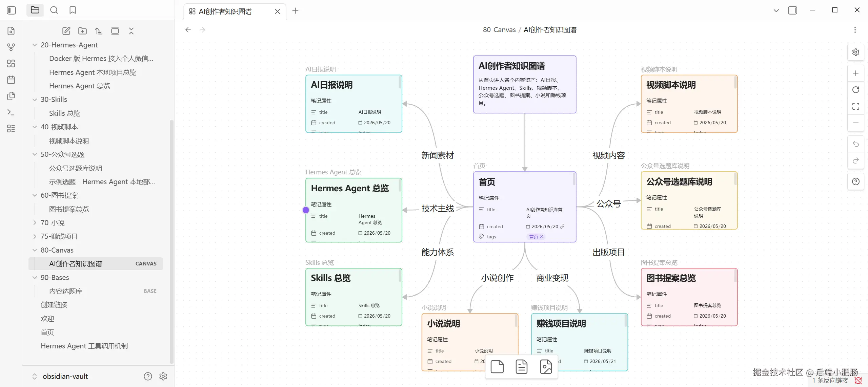Viewport: 868px width, 387px height.
Task: Open more options menu
Action: click(855, 30)
